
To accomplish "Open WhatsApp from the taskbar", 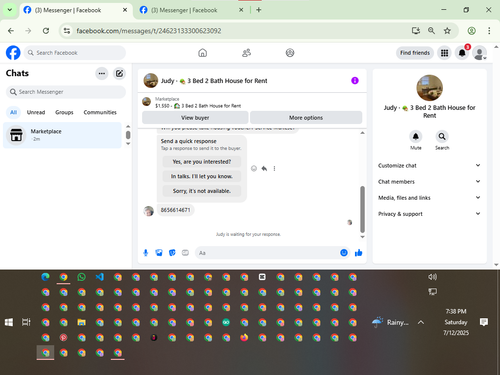I will point(81,277).
